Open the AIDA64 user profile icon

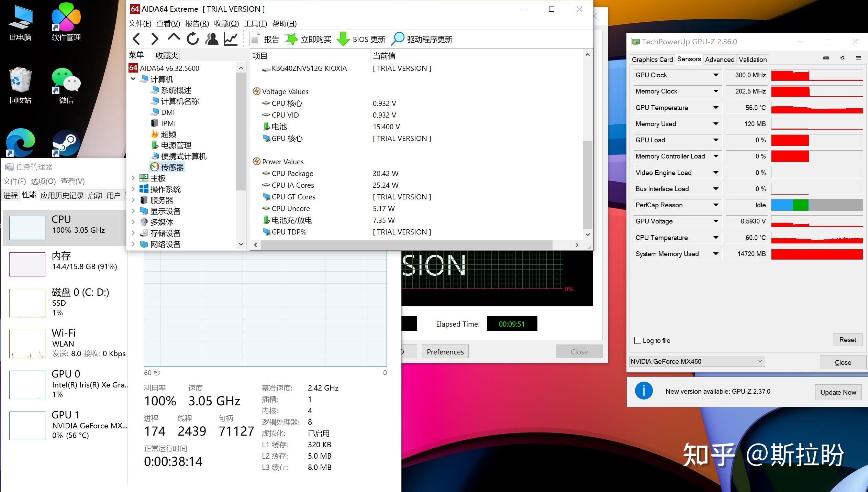click(x=212, y=39)
